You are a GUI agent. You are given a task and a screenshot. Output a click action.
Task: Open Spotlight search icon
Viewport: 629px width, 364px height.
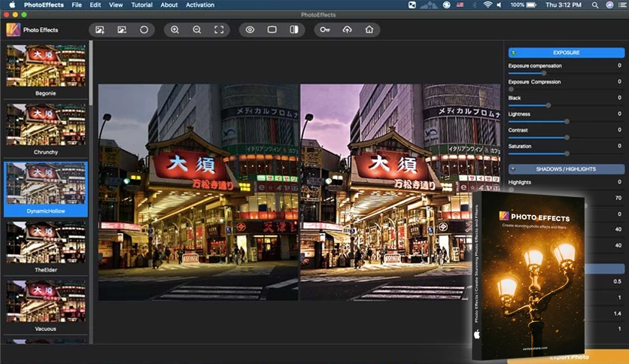point(595,5)
